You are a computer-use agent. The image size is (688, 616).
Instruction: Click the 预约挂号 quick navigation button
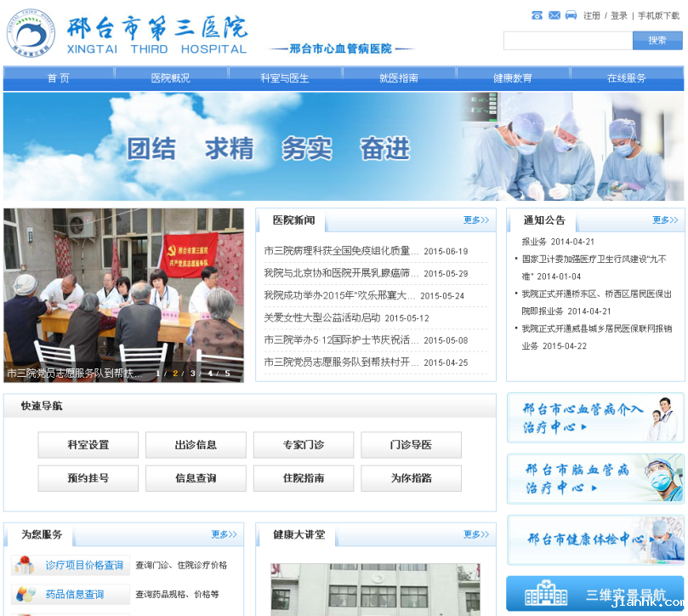click(x=88, y=478)
